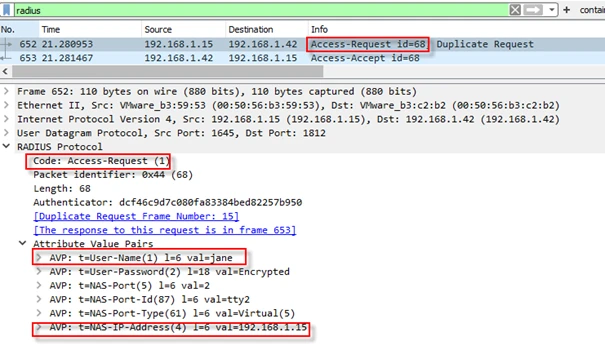This screenshot has height=363, width=605.
Task: Click destination 192.168.1.15 in packet 653
Action: 263,58
